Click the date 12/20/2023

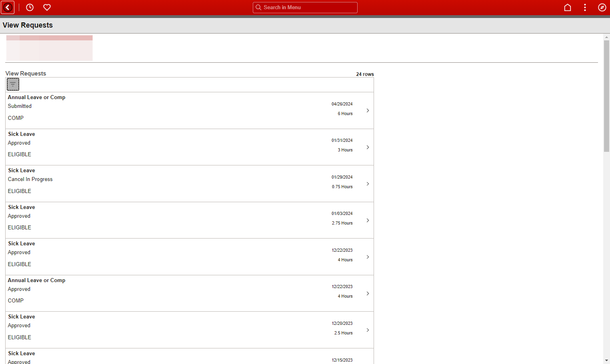(342, 323)
